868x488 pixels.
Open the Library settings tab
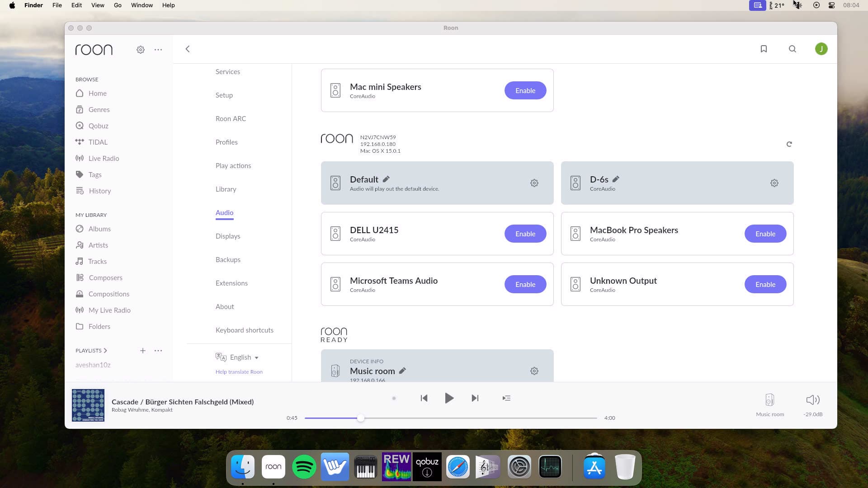point(226,189)
